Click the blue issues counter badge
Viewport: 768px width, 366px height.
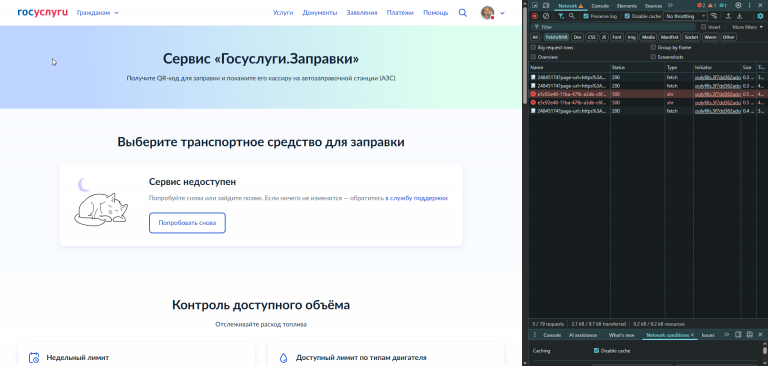pyautogui.click(x=722, y=6)
